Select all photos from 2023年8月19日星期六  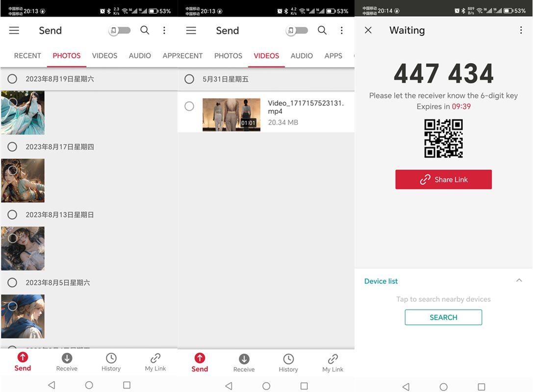tap(12, 79)
